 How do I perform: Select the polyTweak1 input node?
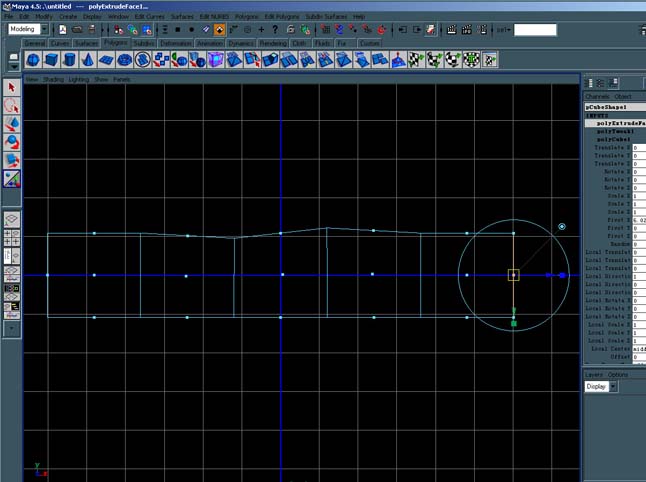coord(614,131)
